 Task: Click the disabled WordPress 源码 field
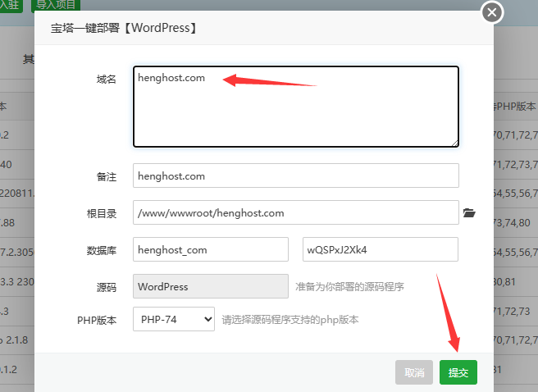(211, 286)
